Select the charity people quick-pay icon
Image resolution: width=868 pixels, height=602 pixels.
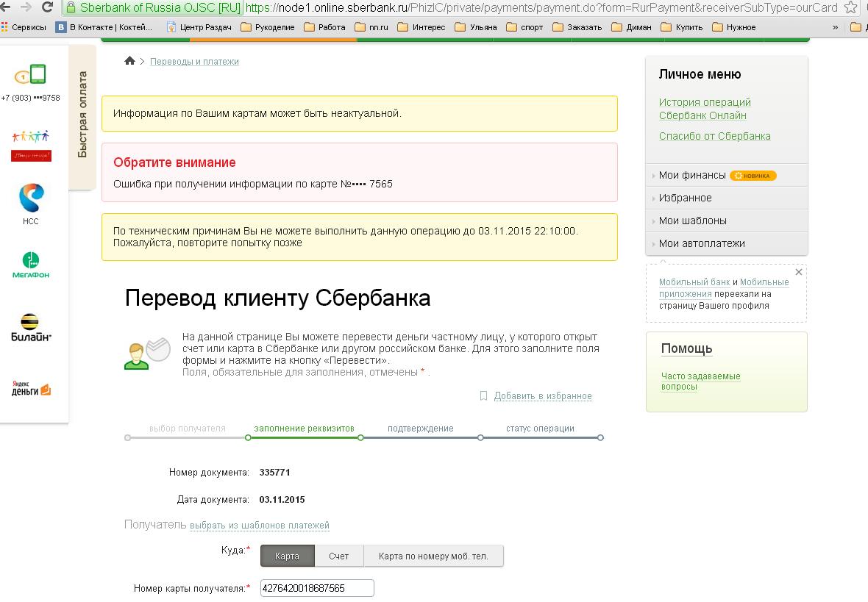click(31, 146)
